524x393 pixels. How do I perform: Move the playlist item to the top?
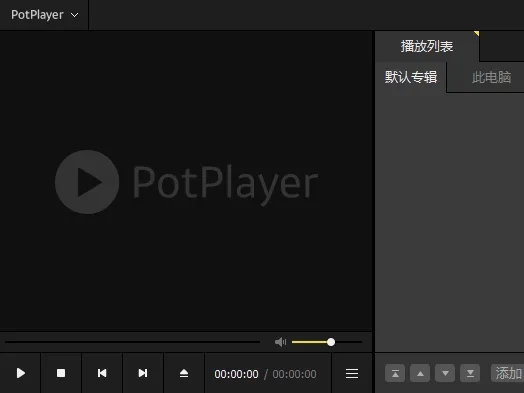(395, 373)
